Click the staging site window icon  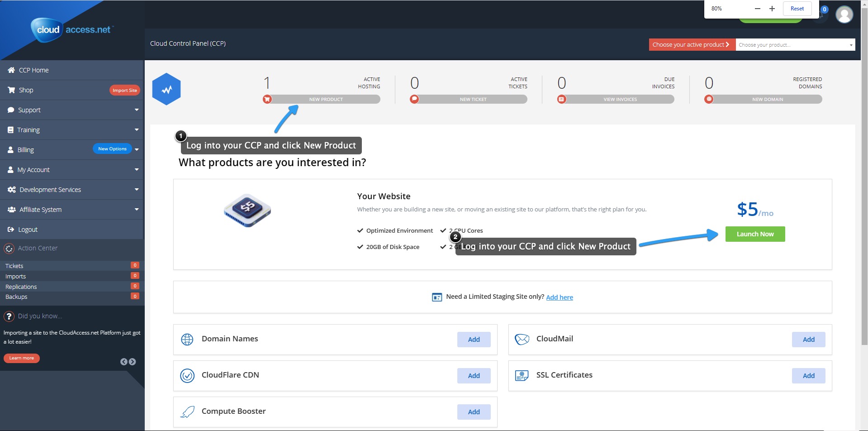tap(437, 297)
